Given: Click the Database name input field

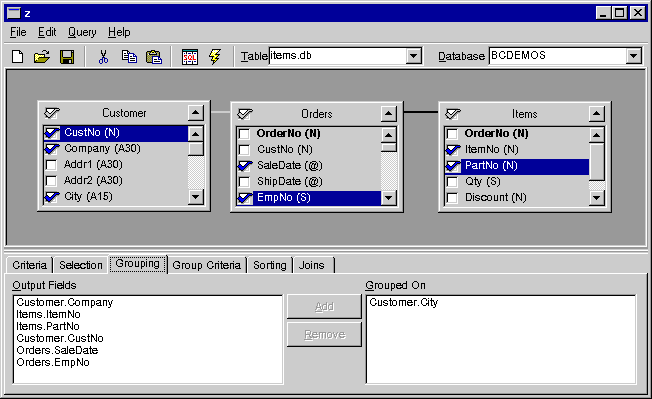Looking at the screenshot, I should point(557,56).
